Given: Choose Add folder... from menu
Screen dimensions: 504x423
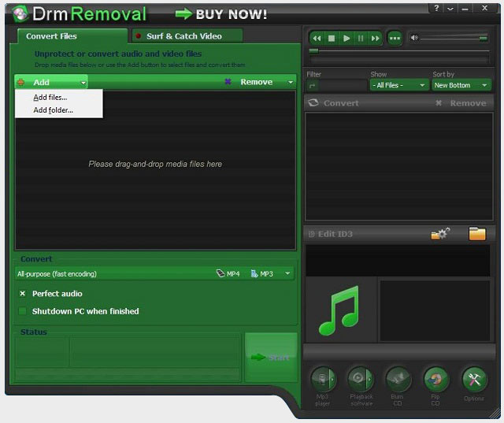Looking at the screenshot, I should point(59,110).
